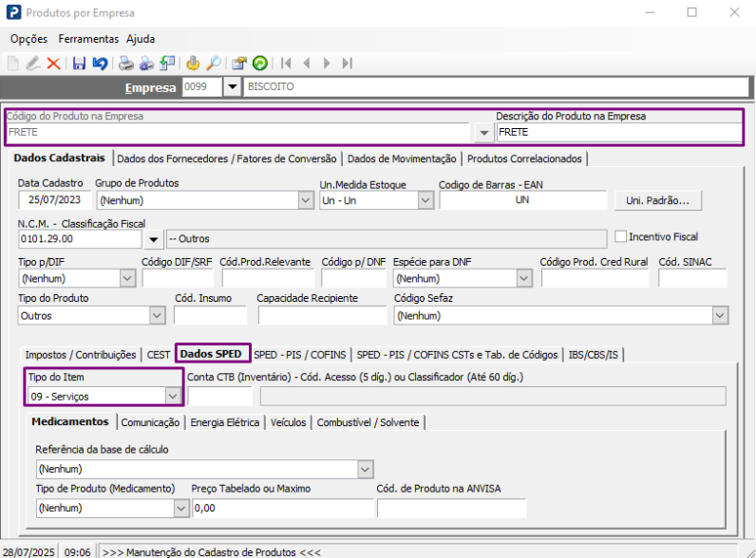Save the record with the floppy disk icon
This screenshot has height=558, width=756.
(79, 64)
